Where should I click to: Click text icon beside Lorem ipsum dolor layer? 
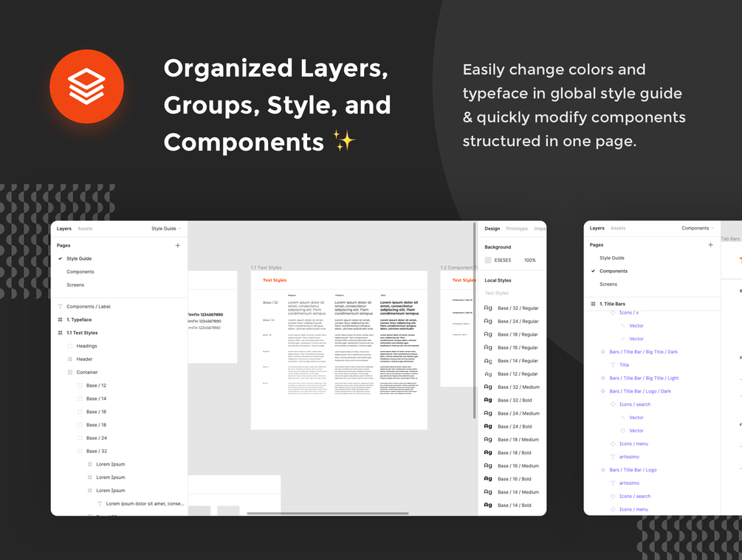pyautogui.click(x=100, y=504)
